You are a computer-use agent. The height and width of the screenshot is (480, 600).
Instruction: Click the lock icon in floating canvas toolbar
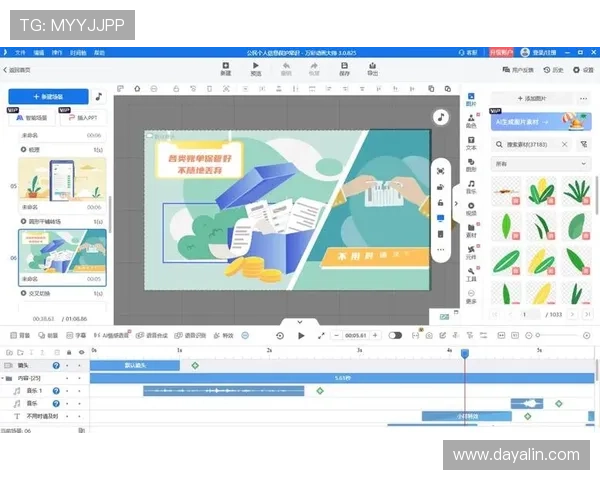click(x=440, y=202)
